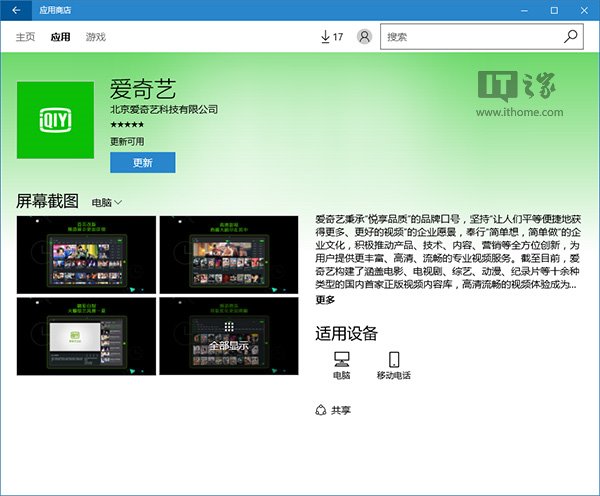Image resolution: width=600 pixels, height=496 pixels.
Task: Click the 更新可用 status text
Action: pos(127,142)
